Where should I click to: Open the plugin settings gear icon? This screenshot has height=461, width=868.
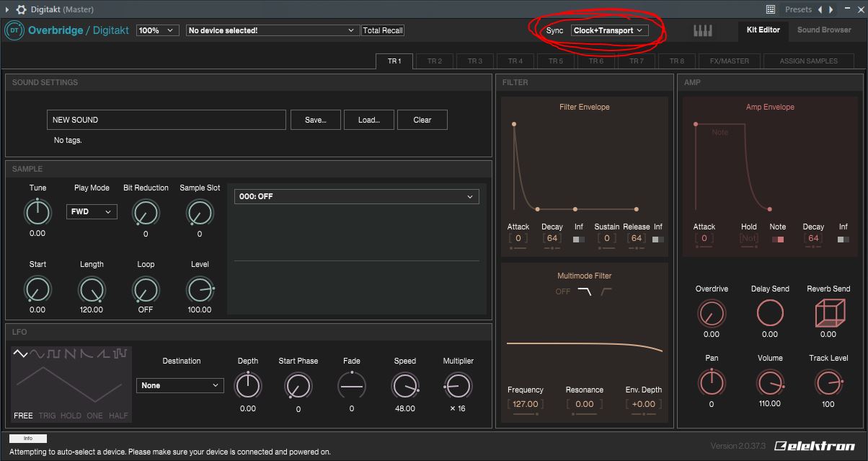pos(21,9)
